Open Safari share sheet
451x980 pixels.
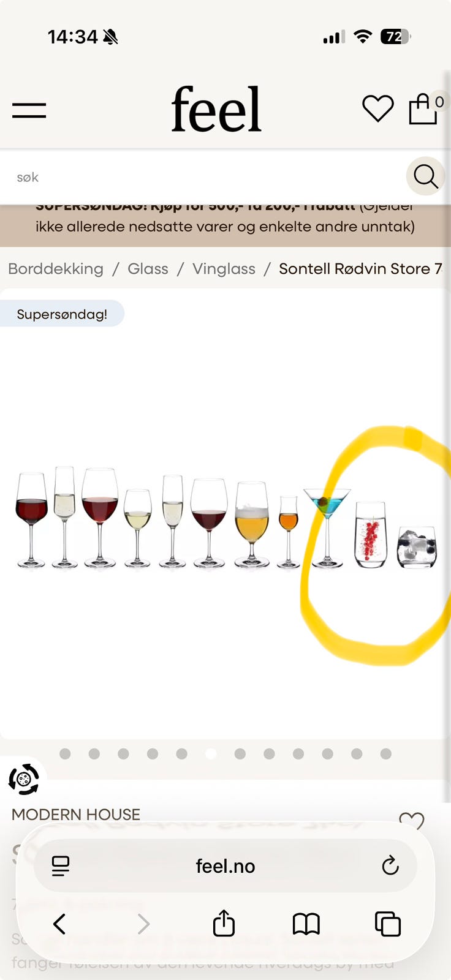224,923
